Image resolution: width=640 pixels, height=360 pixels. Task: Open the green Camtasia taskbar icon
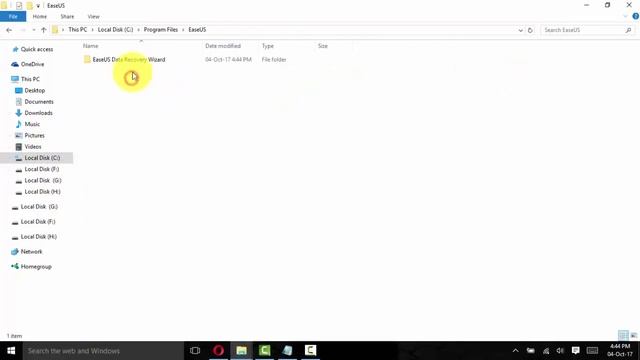264,351
